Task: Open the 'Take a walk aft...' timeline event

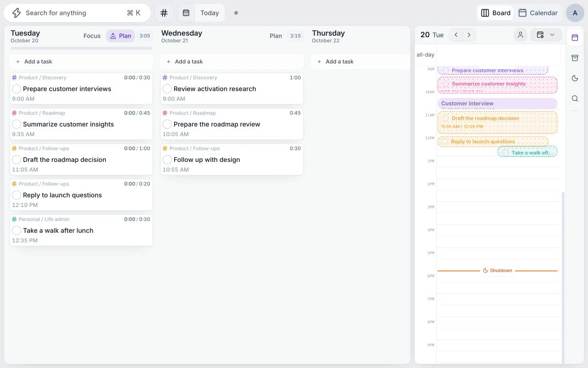Action: 527,152
